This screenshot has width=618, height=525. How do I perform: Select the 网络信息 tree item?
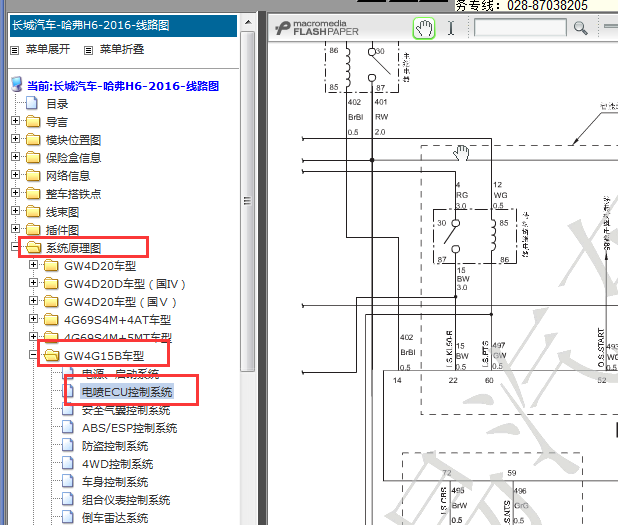(x=68, y=176)
